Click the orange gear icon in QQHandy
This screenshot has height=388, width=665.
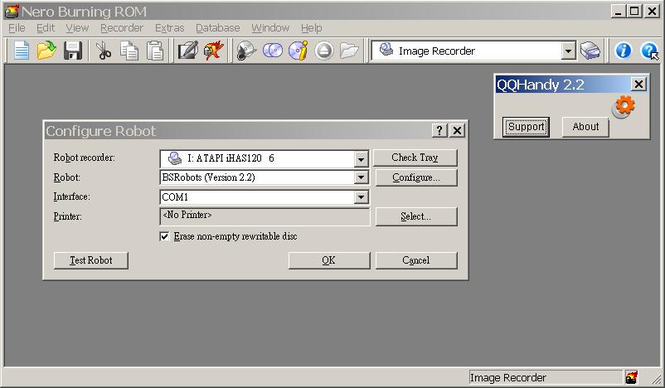[x=624, y=106]
